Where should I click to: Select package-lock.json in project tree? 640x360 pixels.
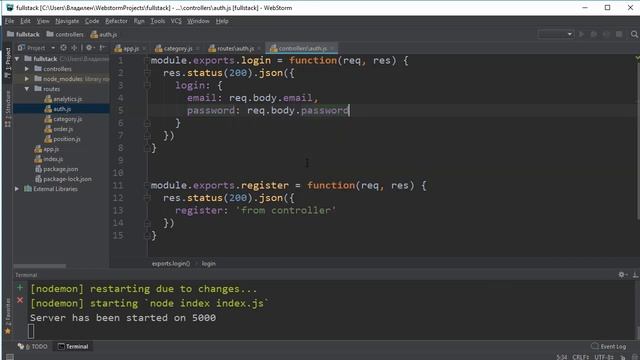click(x=63, y=179)
